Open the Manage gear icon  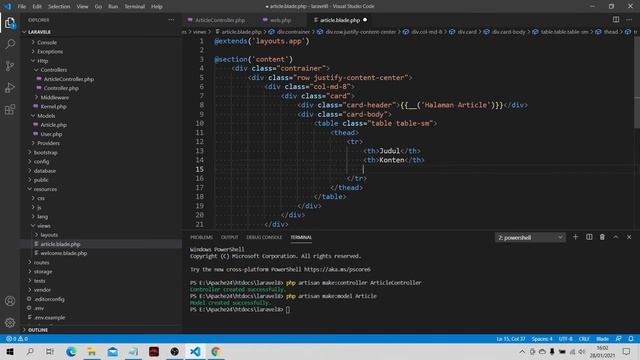click(x=10, y=322)
